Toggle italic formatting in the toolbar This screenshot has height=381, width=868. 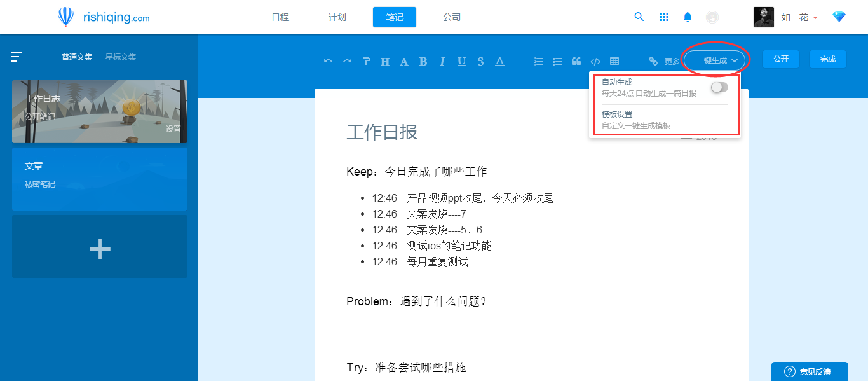[x=442, y=61]
